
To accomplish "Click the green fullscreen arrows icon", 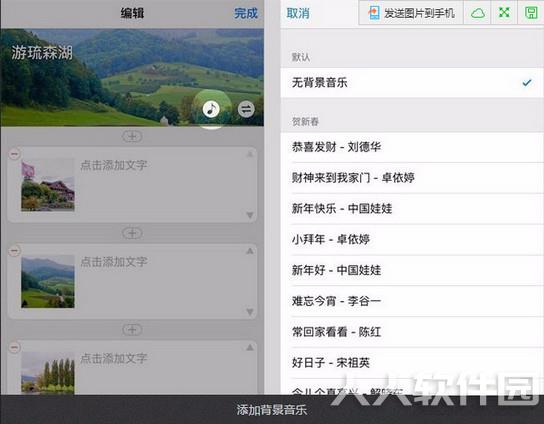I will coord(504,12).
